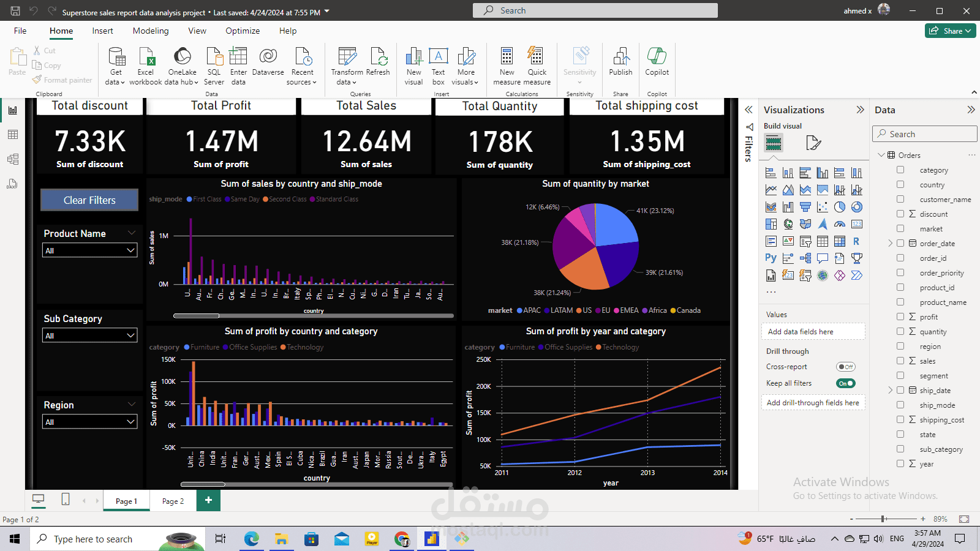Viewport: 980px width, 551px height.
Task: Select the gauge visual icon
Action: click(839, 223)
